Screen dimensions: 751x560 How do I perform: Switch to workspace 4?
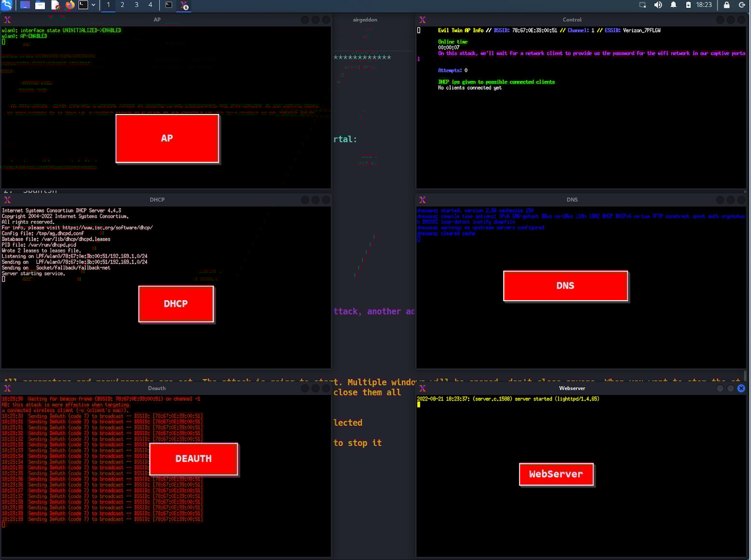click(151, 5)
